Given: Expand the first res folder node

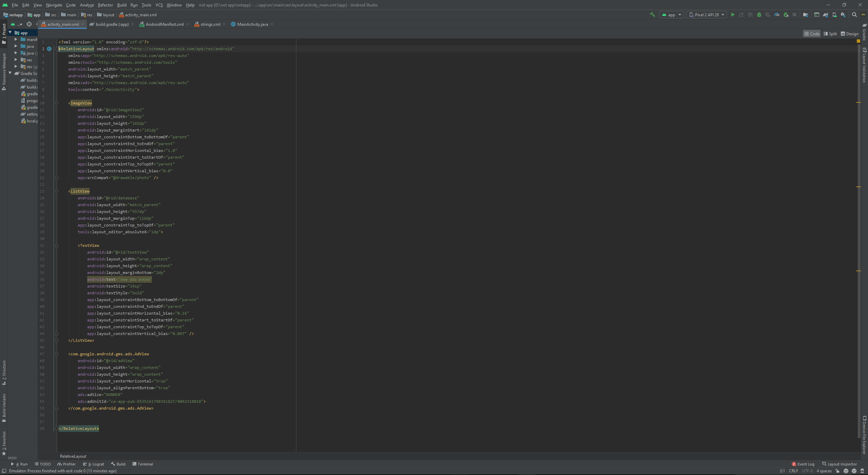Looking at the screenshot, I should [16, 60].
